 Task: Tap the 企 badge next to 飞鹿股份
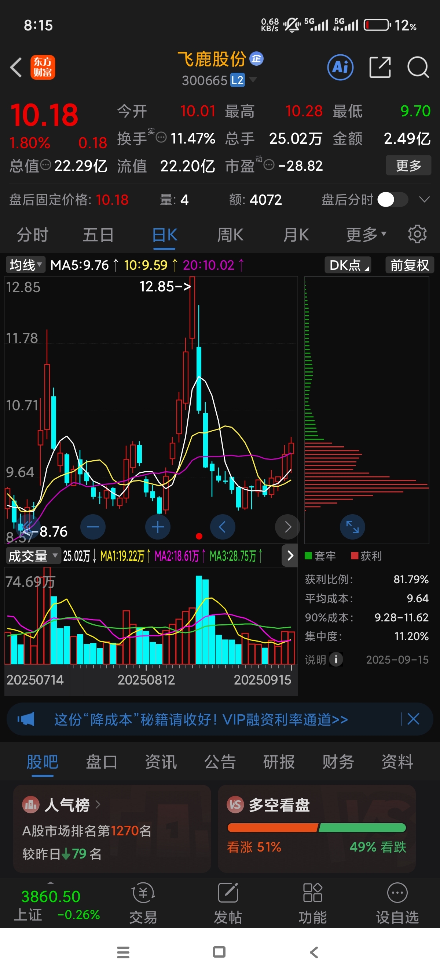pos(256,59)
